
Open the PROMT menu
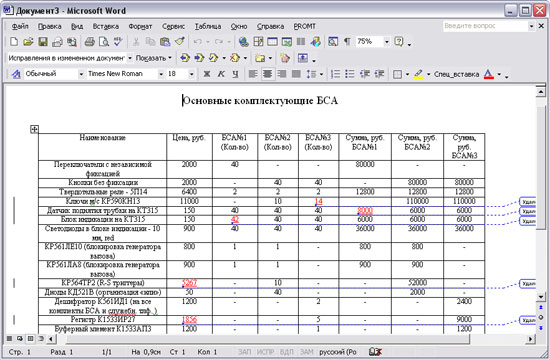coord(305,26)
